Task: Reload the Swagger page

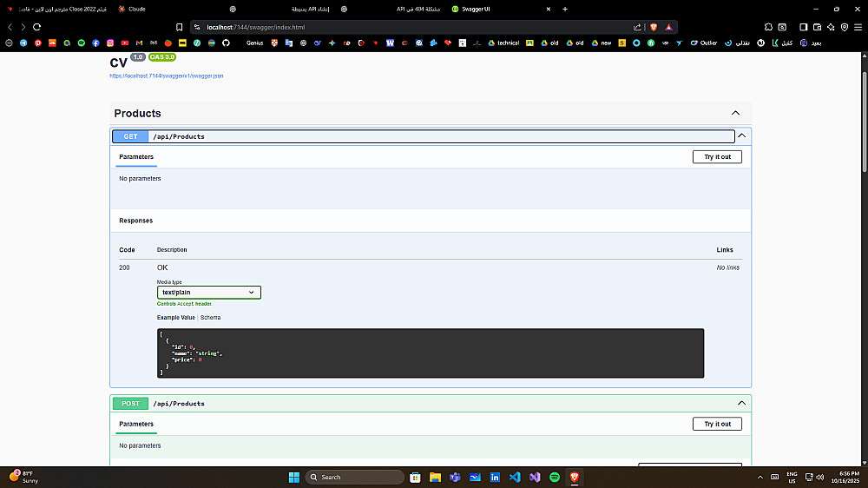Action: click(37, 27)
